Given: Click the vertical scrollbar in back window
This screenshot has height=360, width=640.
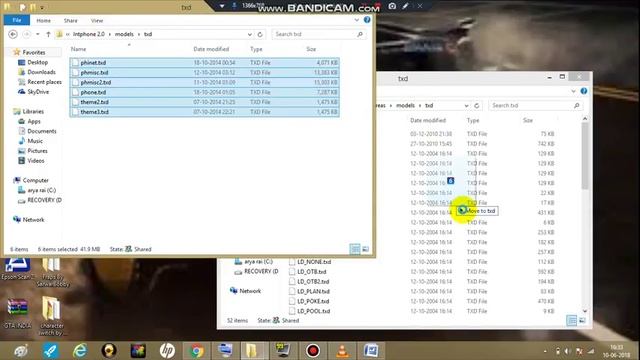Looking at the screenshot, I should point(585,156).
